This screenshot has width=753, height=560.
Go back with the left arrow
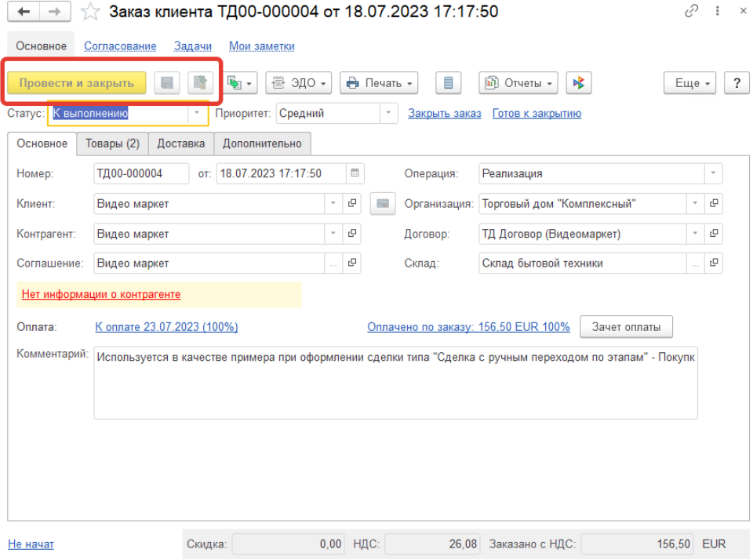[24, 12]
